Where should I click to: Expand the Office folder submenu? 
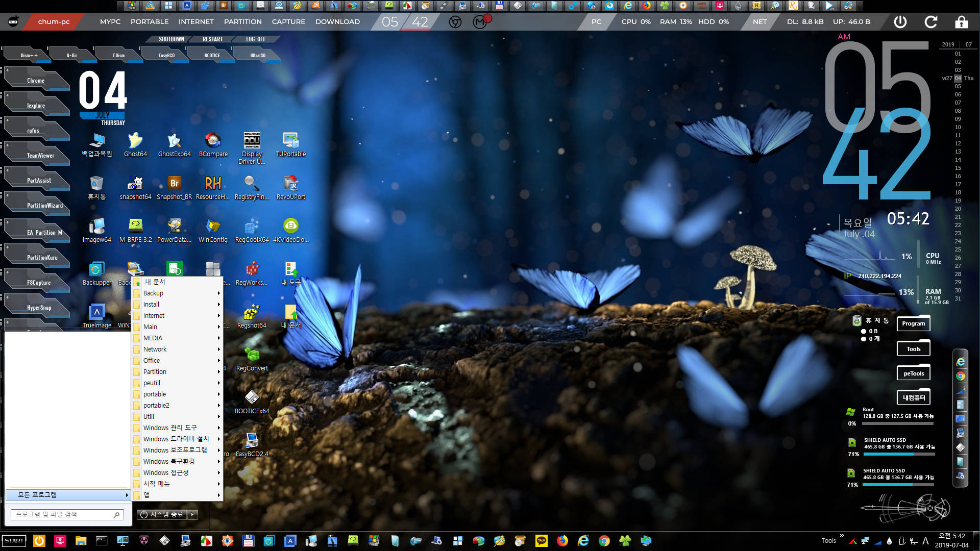pyautogui.click(x=177, y=360)
